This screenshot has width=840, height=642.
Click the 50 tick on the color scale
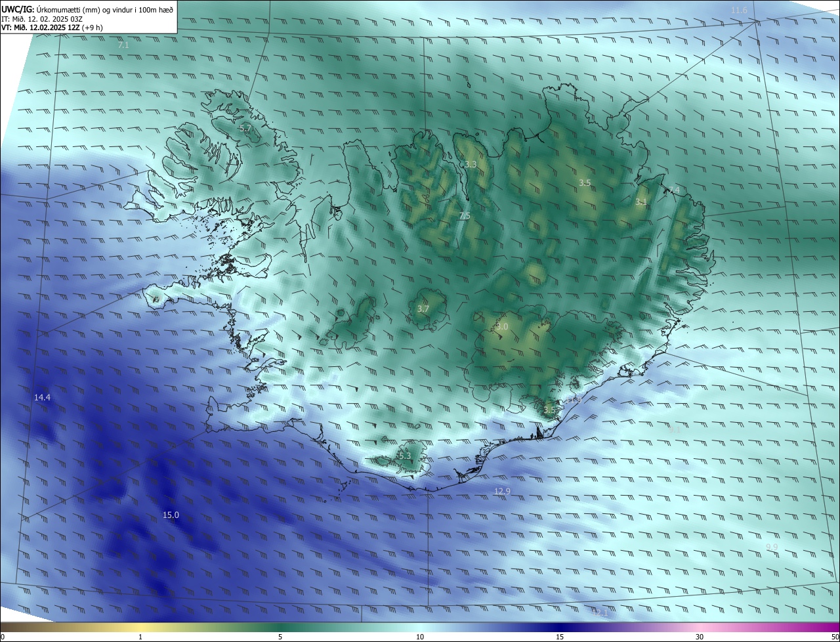835,637
